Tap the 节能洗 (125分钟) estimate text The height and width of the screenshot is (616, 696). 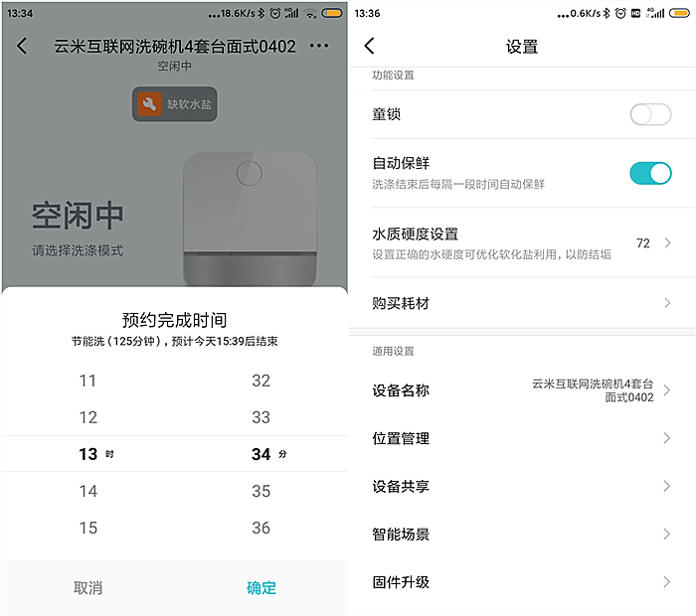point(174,341)
